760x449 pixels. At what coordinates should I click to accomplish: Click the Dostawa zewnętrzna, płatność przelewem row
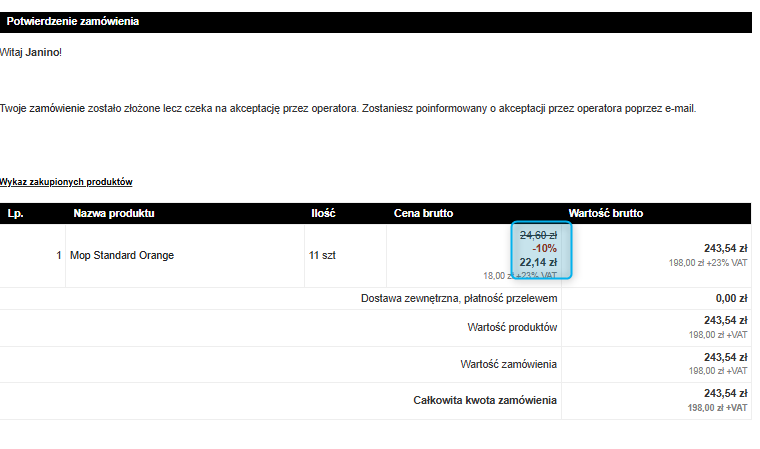coord(376,299)
